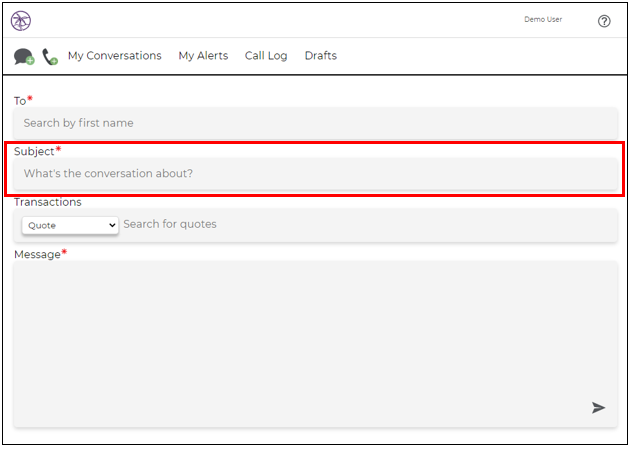The width and height of the screenshot is (631, 449).
Task: Click the Message field label
Action: 37,255
